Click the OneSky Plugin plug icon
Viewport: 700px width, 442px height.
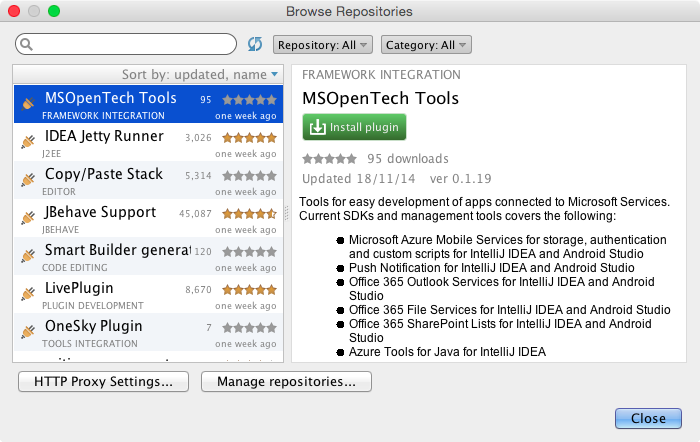click(x=28, y=331)
